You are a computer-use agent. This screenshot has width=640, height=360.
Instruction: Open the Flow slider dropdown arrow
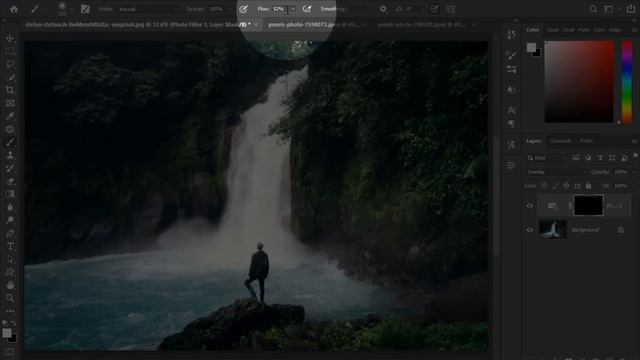293,9
